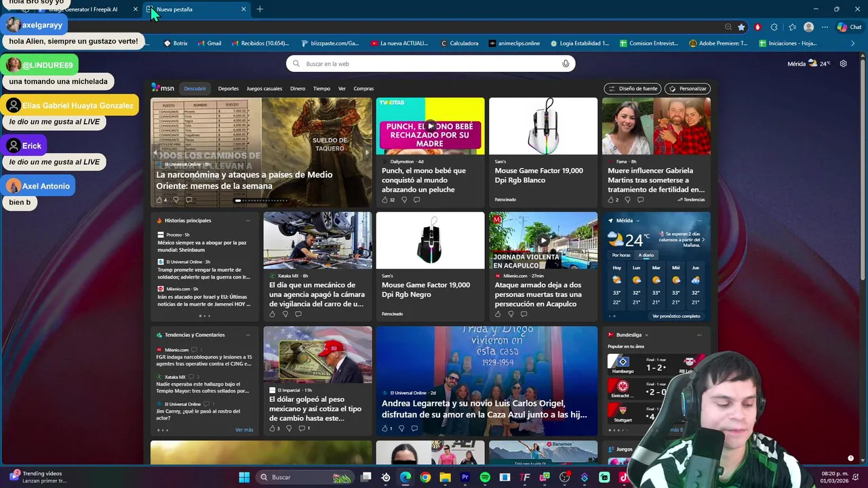Click the taskbar Buscar search box

[305, 477]
